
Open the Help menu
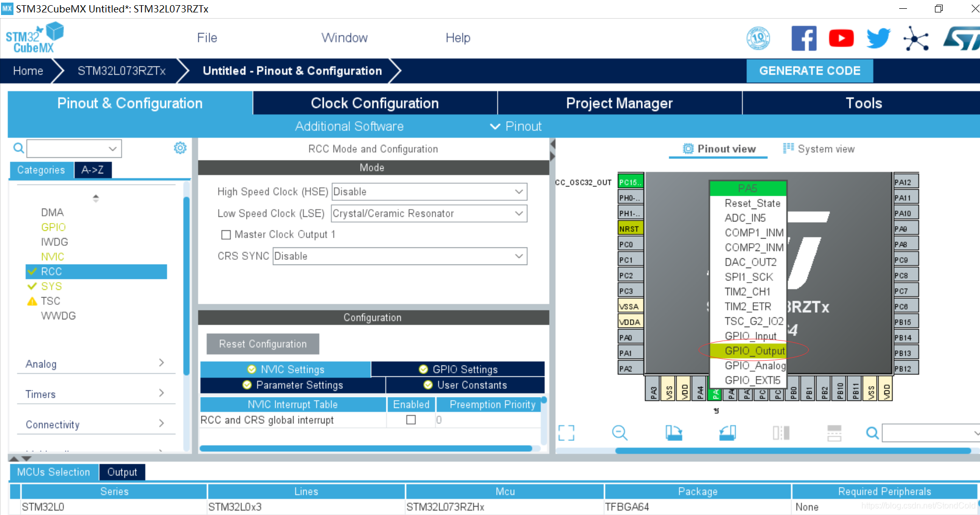pos(458,38)
